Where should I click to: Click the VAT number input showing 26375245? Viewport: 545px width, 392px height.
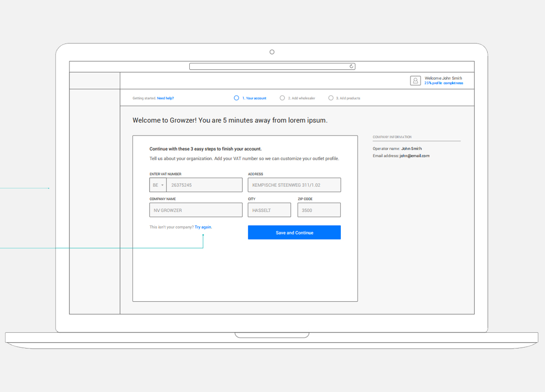tap(205, 185)
